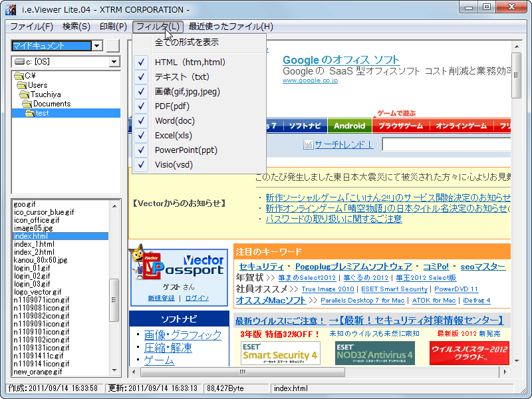532x399 pixels.
Task: Open 印刷(P) menu
Action: [113, 27]
